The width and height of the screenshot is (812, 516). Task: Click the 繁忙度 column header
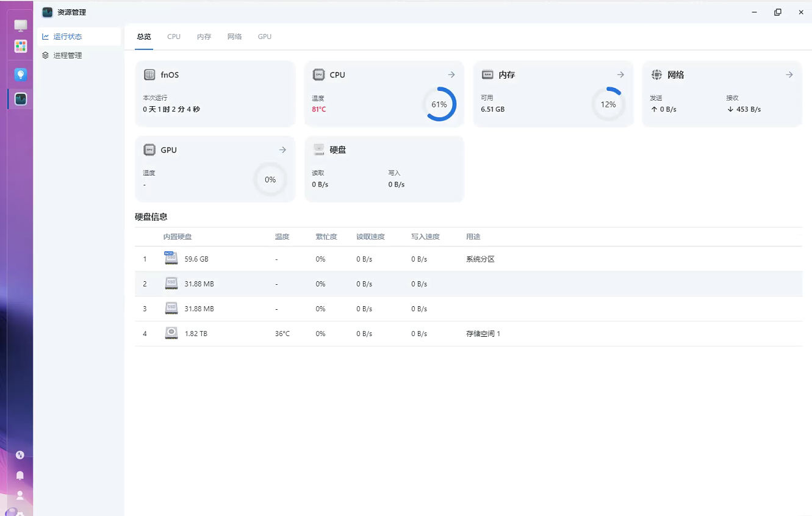(326, 237)
